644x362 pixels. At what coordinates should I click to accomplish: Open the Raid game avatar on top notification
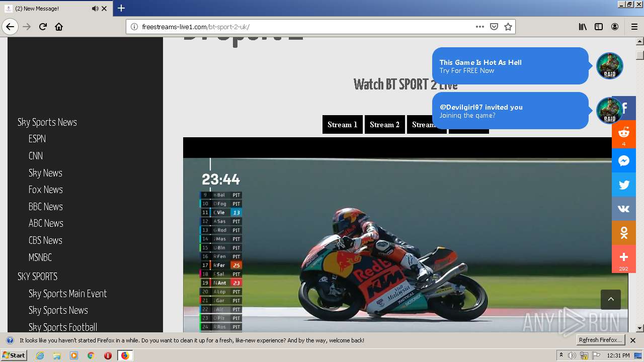[610, 66]
